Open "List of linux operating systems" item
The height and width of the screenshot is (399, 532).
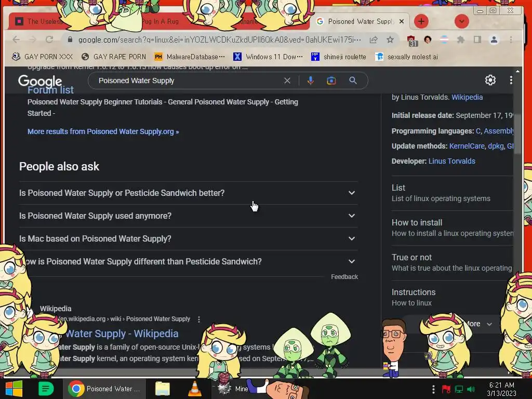click(x=452, y=193)
